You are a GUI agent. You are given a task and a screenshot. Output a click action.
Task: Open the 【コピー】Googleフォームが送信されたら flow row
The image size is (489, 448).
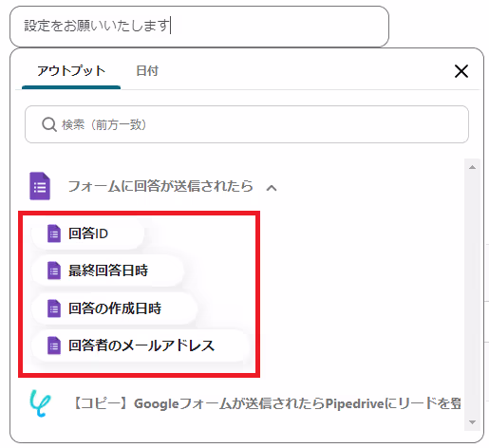pos(244,403)
